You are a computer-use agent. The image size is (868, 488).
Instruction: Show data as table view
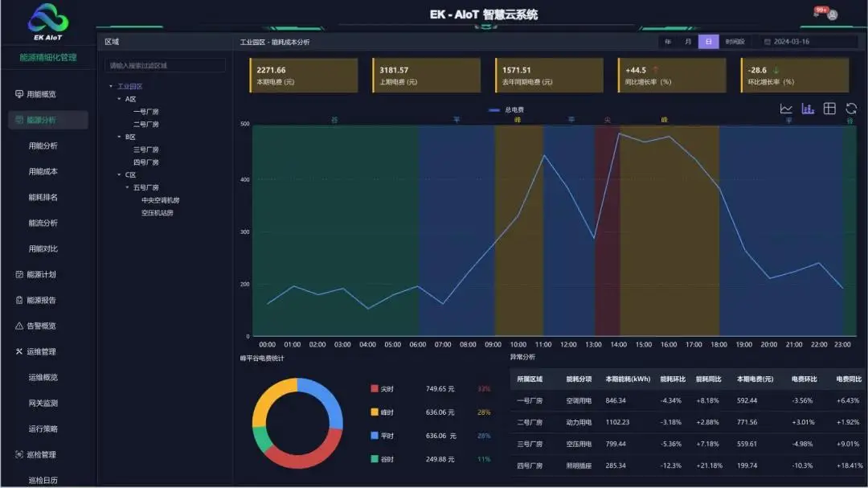click(x=829, y=109)
